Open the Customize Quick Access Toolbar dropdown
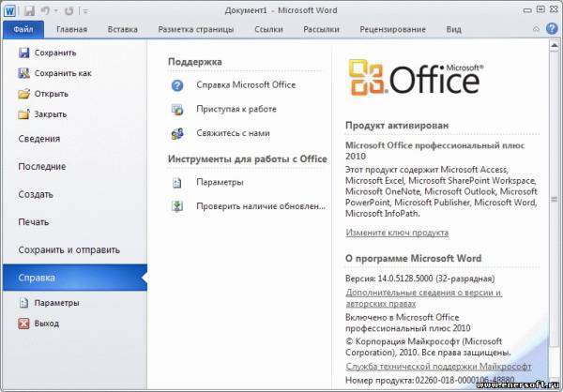 (85, 11)
